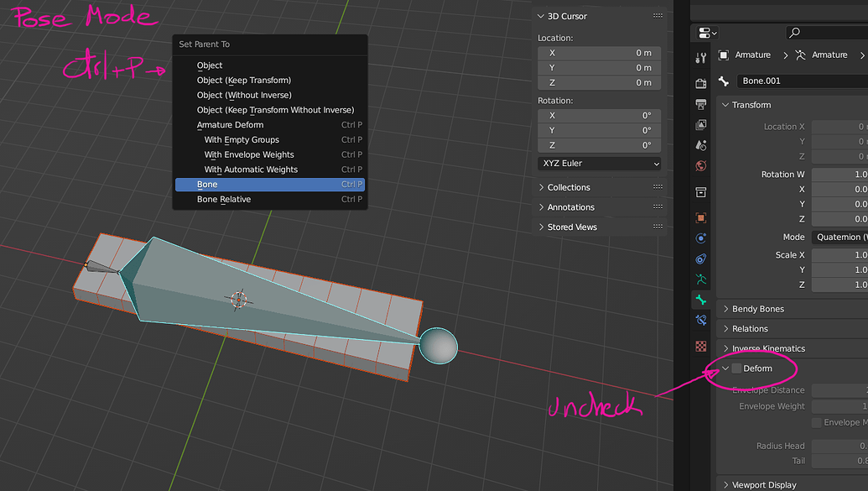Open the properties editor type dropdown

coord(708,34)
